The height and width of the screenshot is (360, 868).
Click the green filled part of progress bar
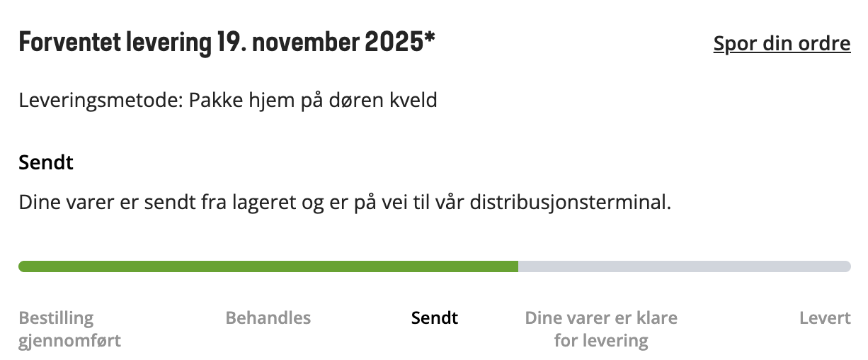pyautogui.click(x=269, y=266)
